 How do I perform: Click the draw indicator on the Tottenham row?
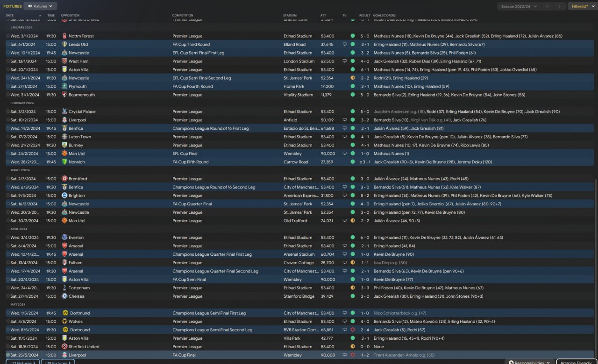pyautogui.click(x=353, y=288)
